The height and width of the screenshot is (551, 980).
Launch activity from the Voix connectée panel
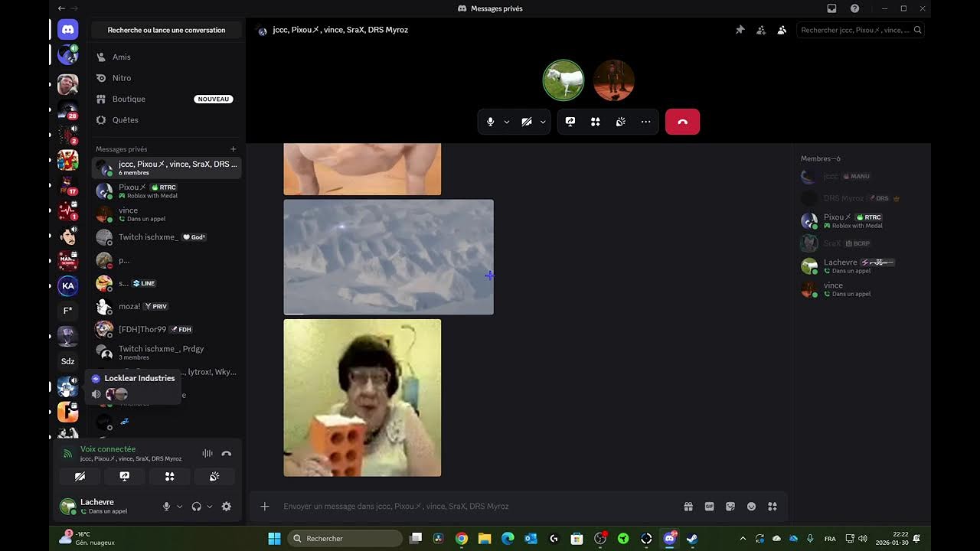pos(170,476)
